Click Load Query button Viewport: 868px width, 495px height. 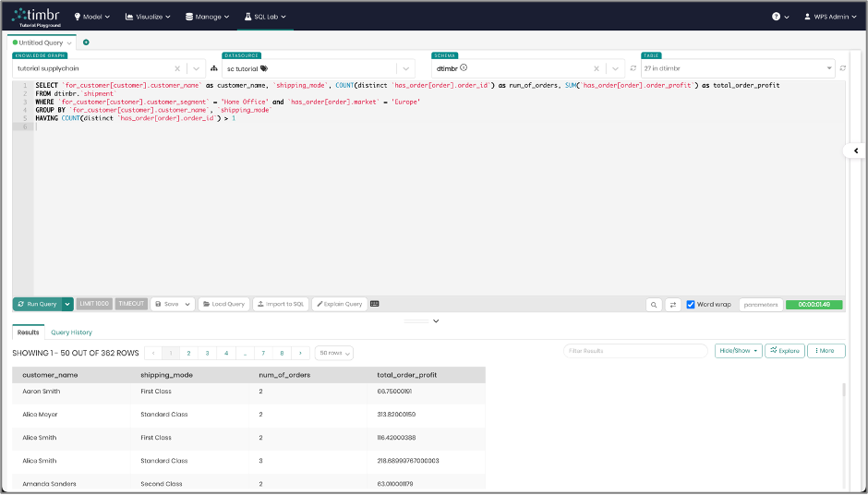[x=223, y=304]
